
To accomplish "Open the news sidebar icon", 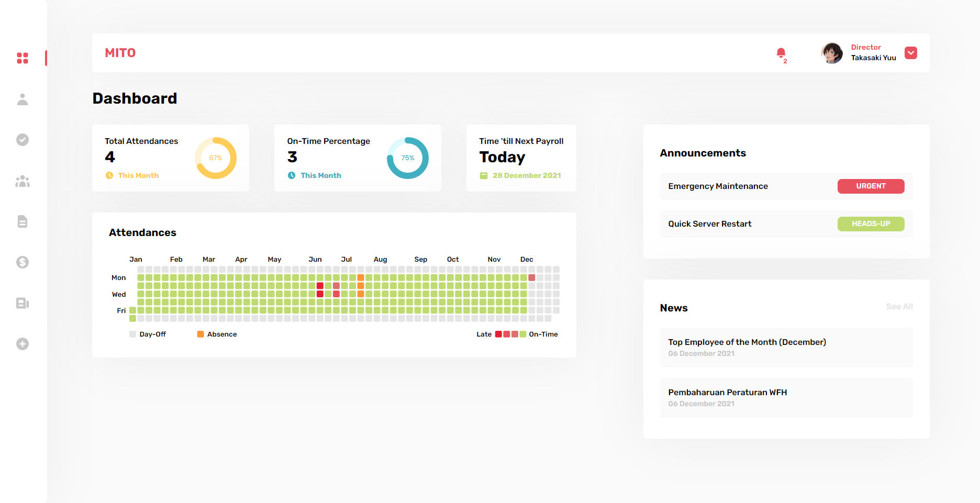I will click(23, 303).
